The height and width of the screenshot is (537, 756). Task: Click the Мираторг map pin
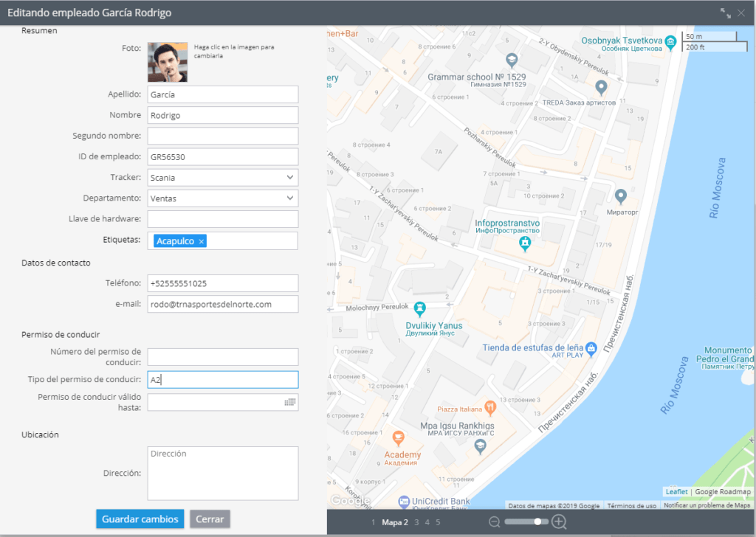[x=620, y=196]
